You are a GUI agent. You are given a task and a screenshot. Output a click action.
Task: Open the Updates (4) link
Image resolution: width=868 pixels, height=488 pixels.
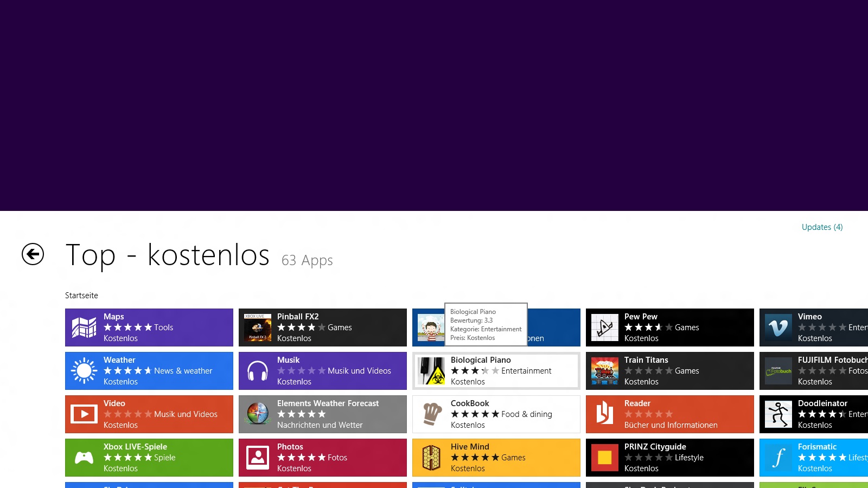point(822,227)
